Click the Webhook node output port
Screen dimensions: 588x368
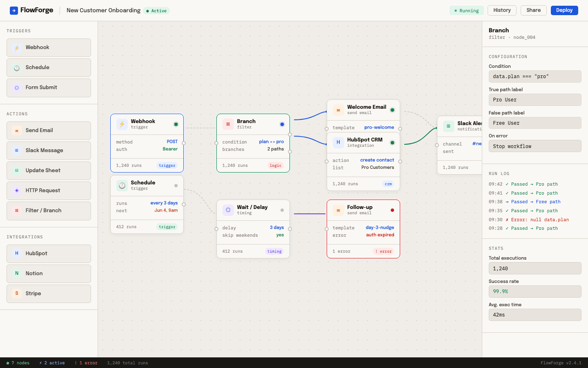coord(184,143)
